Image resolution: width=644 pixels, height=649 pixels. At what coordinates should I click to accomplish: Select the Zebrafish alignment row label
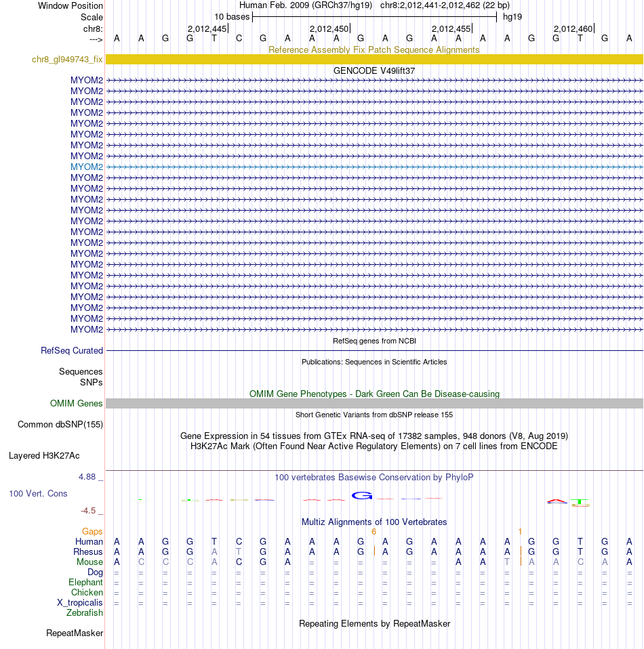(85, 612)
